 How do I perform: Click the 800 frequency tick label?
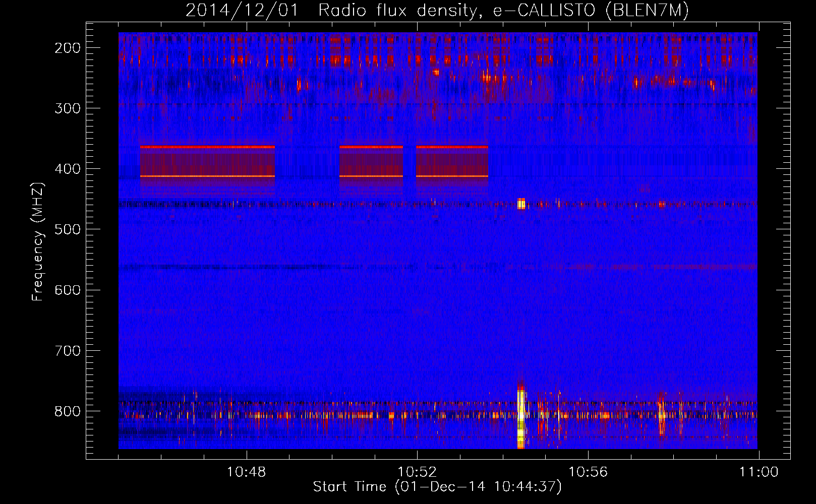(x=67, y=411)
